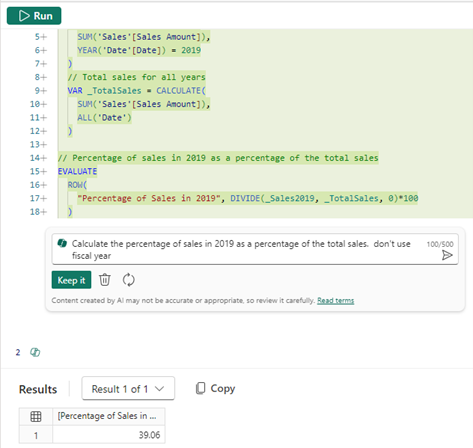Click the YEAR('Date'[Date]) = 2019 line

[x=139, y=50]
